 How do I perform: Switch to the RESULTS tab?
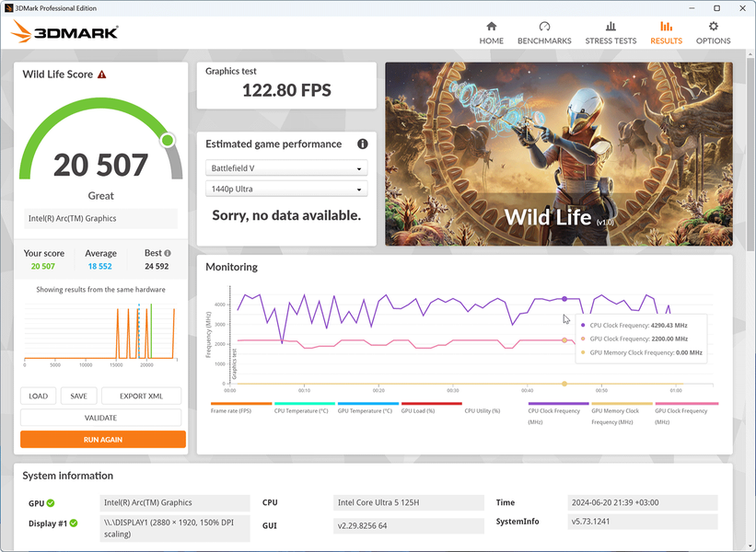pyautogui.click(x=666, y=33)
